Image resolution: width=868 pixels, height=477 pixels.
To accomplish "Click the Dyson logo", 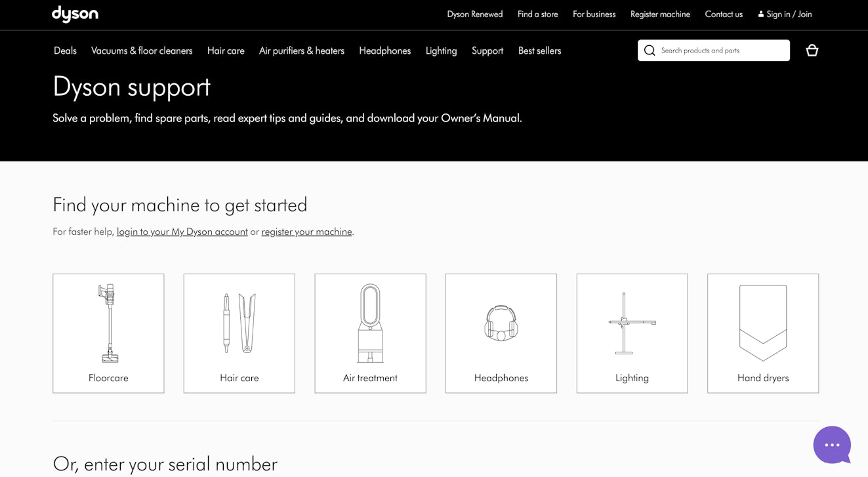I will 75,14.
